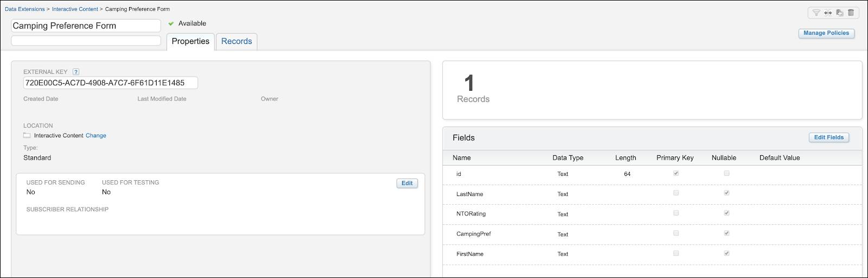Click the Length column header
The width and height of the screenshot is (868, 278).
pyautogui.click(x=626, y=158)
